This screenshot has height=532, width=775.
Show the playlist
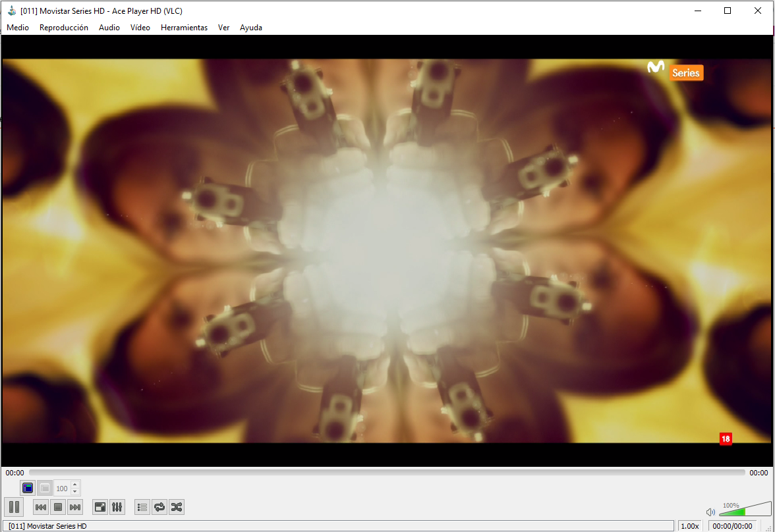(x=142, y=507)
